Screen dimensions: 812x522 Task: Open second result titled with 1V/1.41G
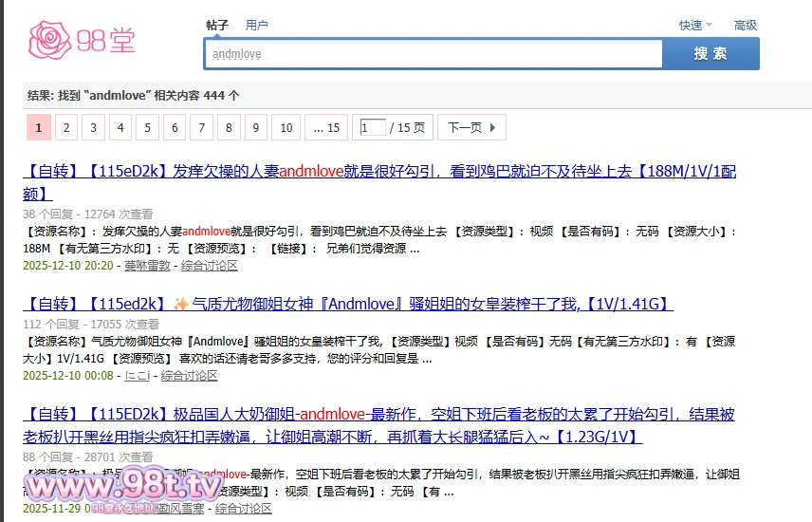(347, 305)
